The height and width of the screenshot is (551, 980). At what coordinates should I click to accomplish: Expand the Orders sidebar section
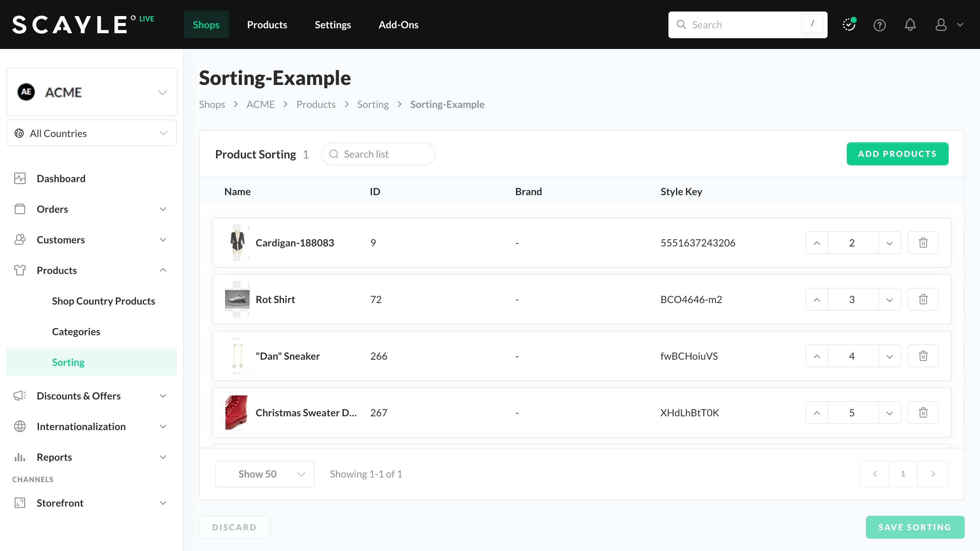click(91, 209)
